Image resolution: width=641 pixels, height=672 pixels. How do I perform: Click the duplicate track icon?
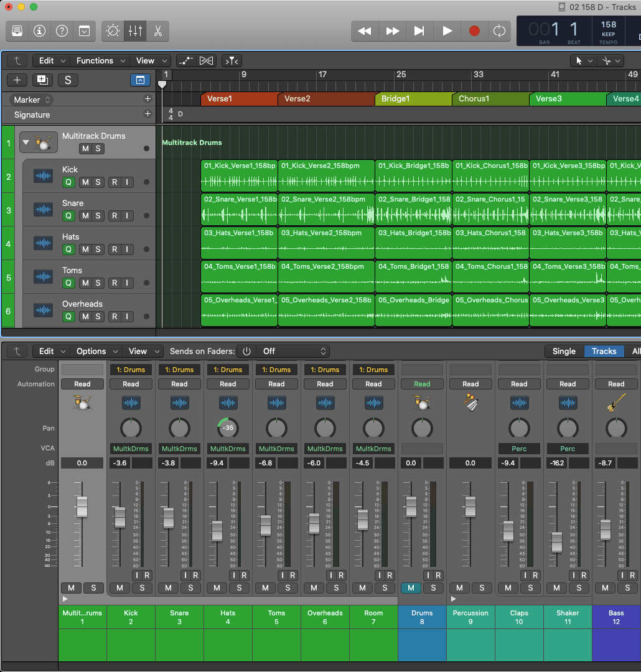42,80
